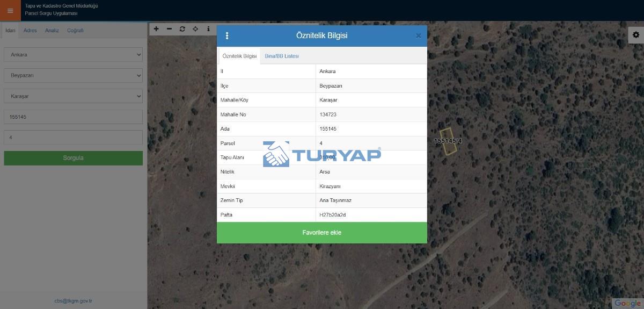Click the refresh map icon
The image size is (644, 309).
182,29
